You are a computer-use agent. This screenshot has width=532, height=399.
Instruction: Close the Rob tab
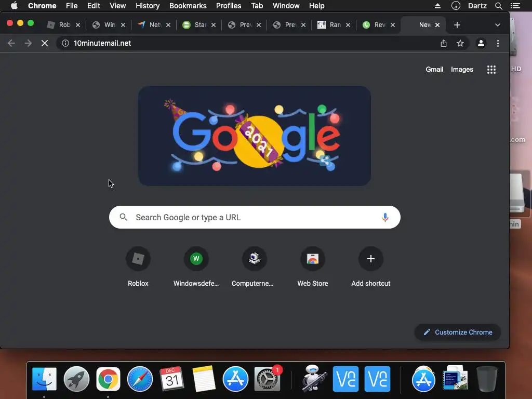pos(78,25)
